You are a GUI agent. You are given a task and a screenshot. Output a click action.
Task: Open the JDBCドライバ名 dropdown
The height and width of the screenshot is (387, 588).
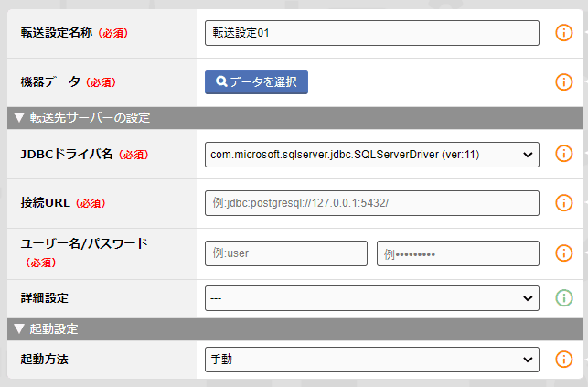[x=372, y=155]
